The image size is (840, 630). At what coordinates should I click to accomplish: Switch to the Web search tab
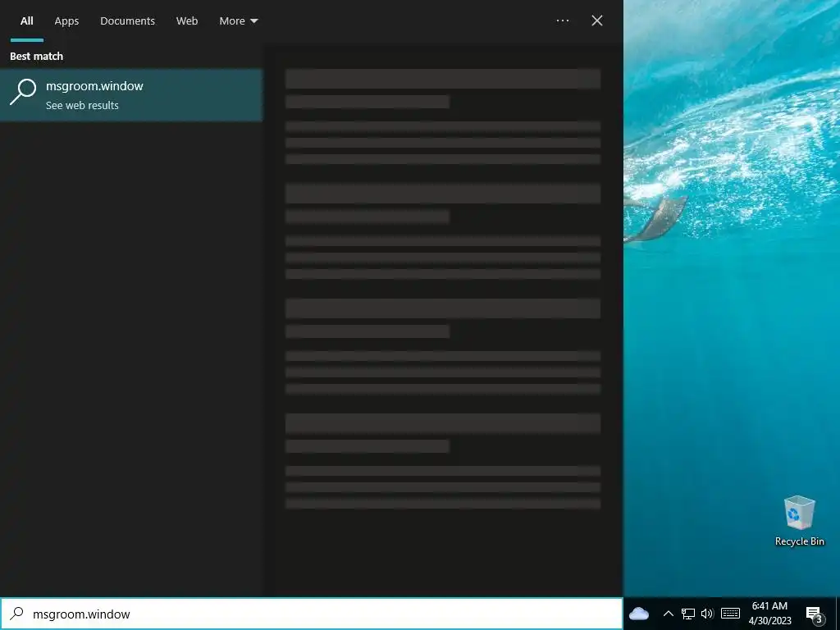[x=187, y=21]
